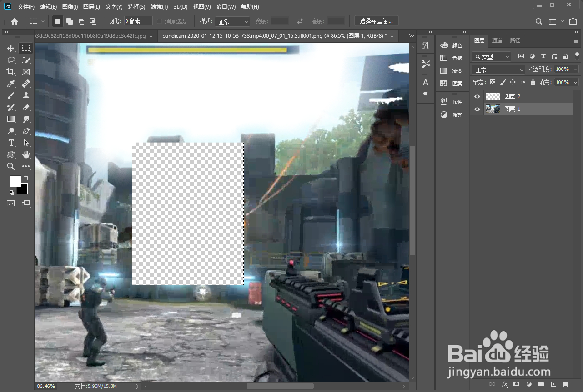The image size is (583, 392).
Task: Open the Edit Toolbar three-dots menu
Action: click(x=26, y=166)
